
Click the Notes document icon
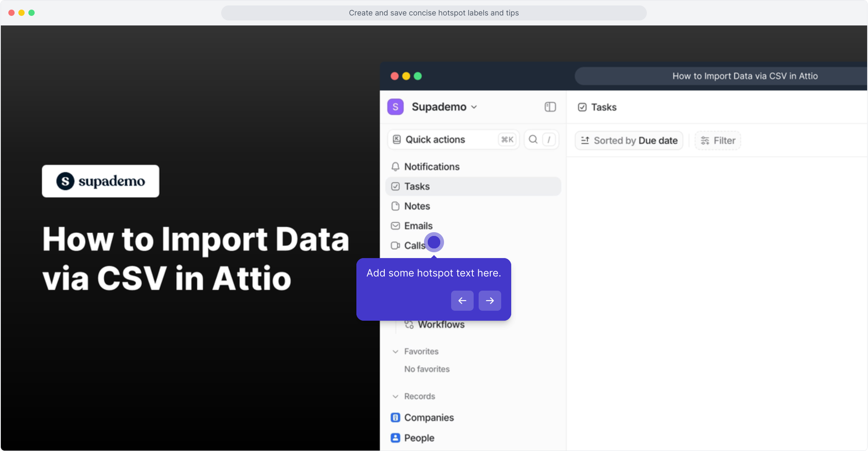[x=395, y=206]
